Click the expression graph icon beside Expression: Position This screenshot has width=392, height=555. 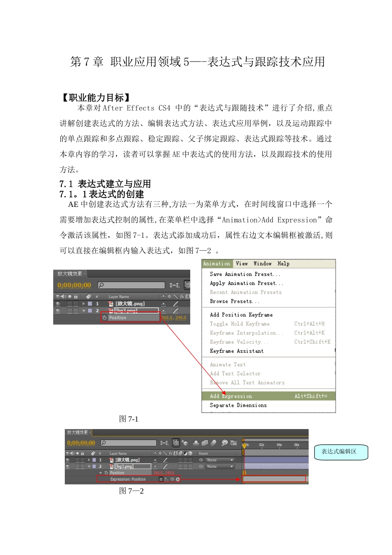coord(167,479)
